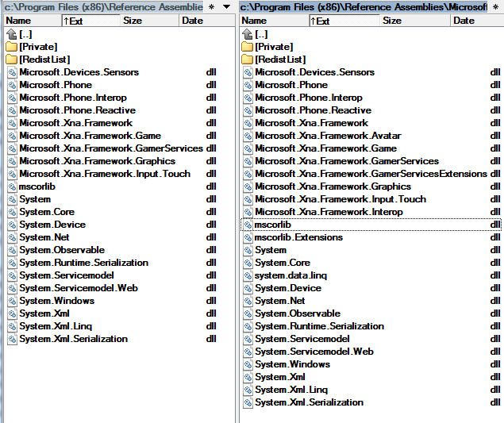Click dll icon of mscorlib.Extensions in right panel
The image size is (504, 423).
click(248, 237)
